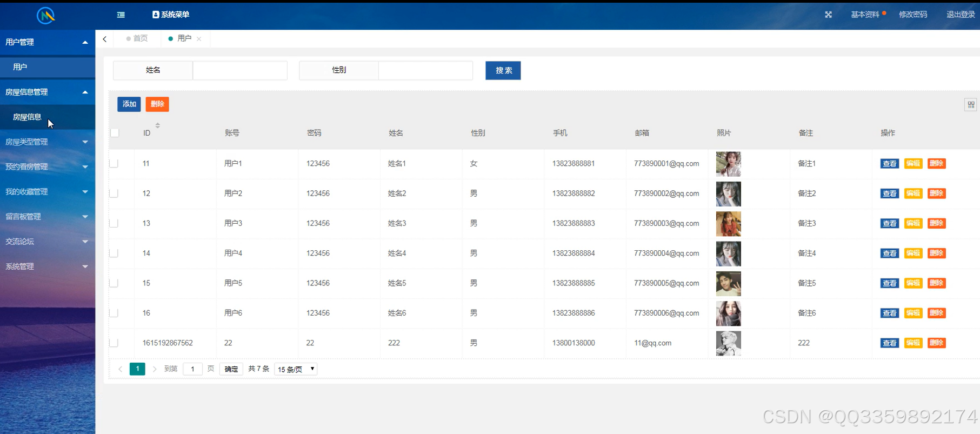Open the 15 条/页 page size dropdown
This screenshot has height=434, width=980.
click(296, 369)
